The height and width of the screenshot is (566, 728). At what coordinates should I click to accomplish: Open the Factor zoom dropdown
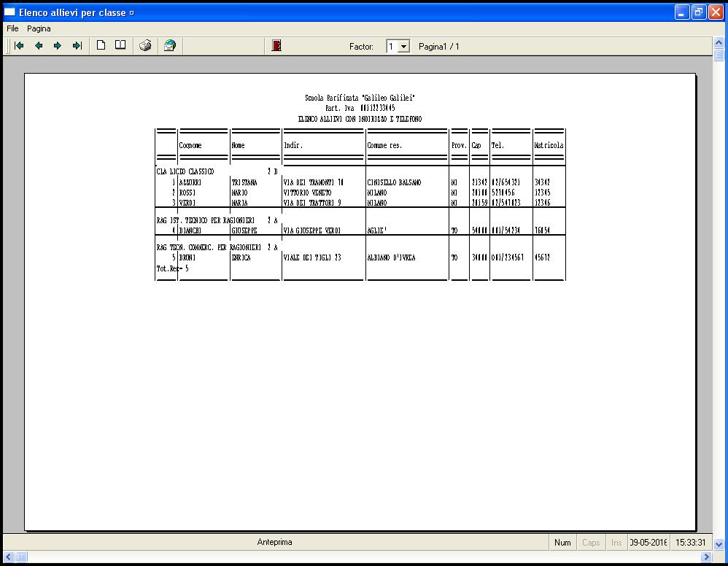[x=403, y=47]
